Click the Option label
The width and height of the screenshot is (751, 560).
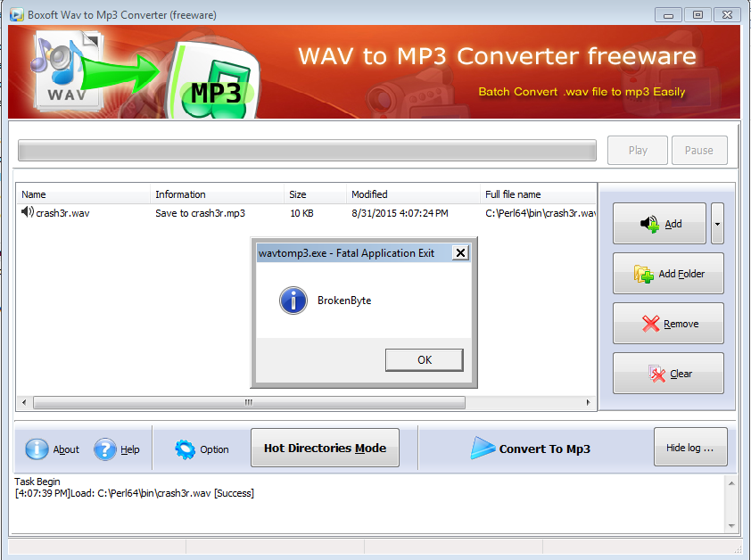tap(214, 449)
